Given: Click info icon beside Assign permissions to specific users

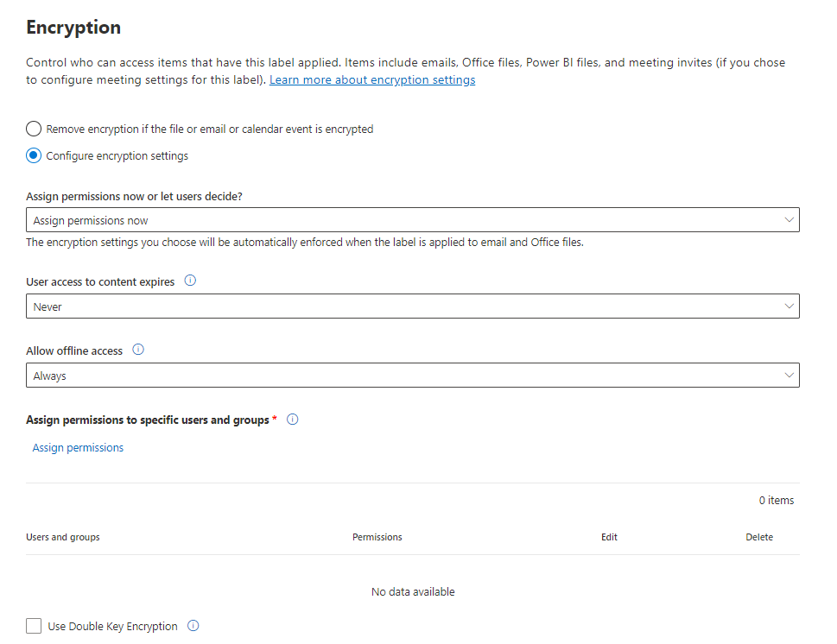Looking at the screenshot, I should coord(292,420).
